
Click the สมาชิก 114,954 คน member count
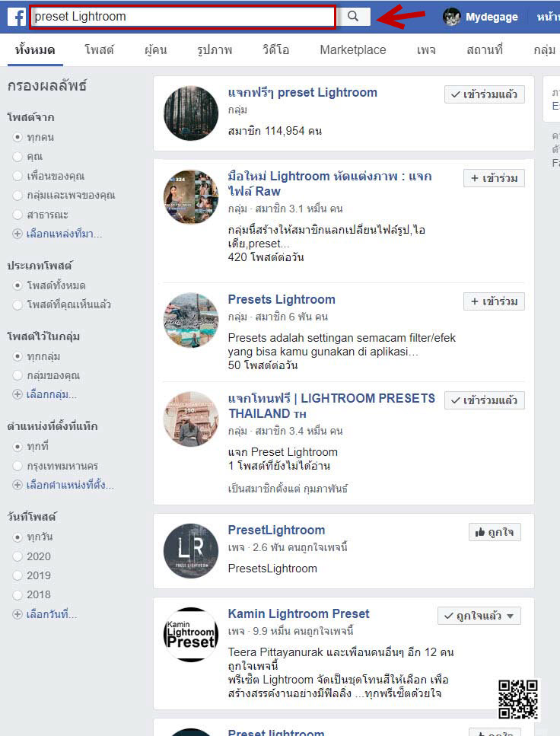[x=275, y=131]
